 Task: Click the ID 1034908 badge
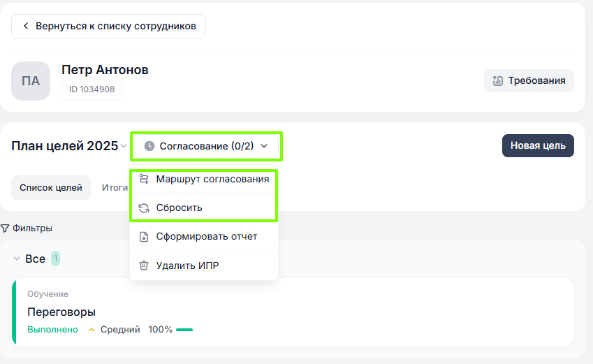pos(91,89)
